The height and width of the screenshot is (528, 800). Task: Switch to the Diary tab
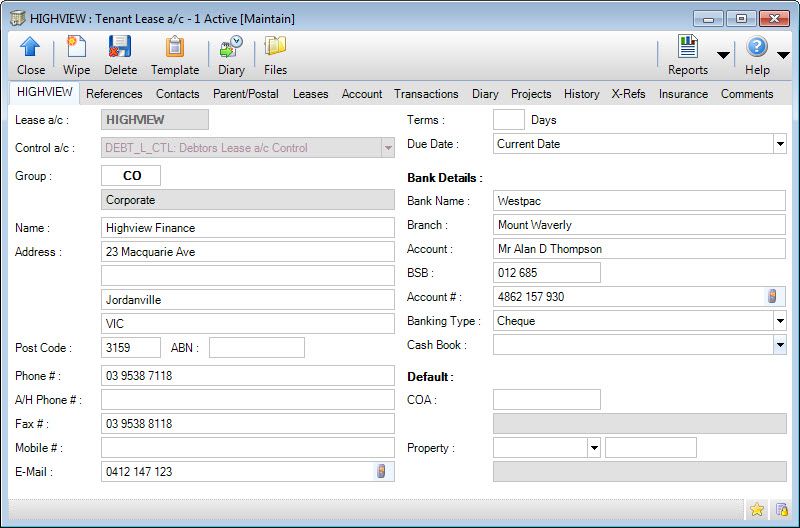[x=485, y=94]
